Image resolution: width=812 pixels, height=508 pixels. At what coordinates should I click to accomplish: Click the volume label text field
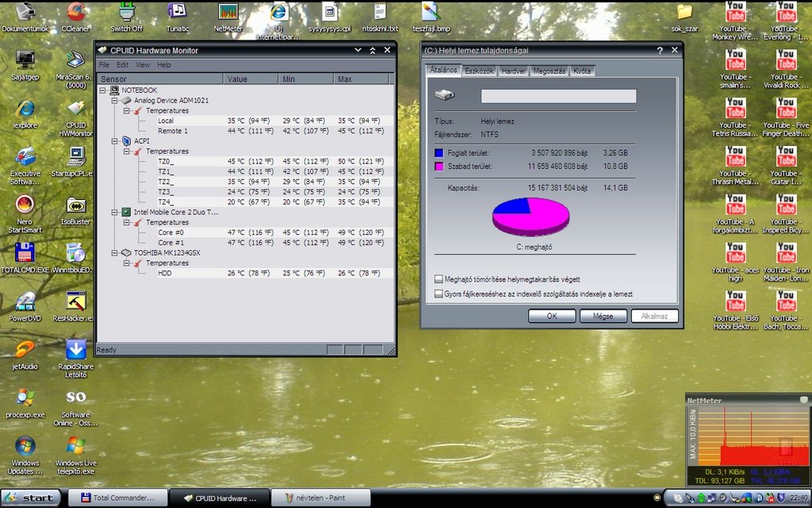(x=558, y=96)
